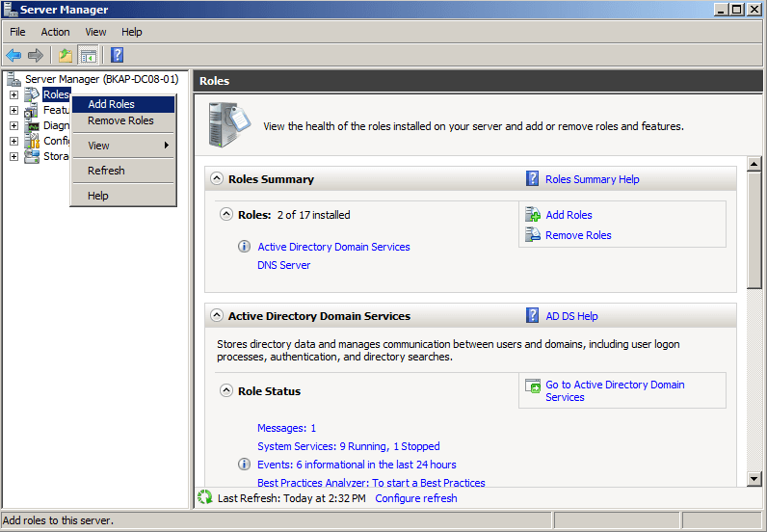Choose Help in the context menu
Image resolution: width=767 pixels, height=532 pixels.
(123, 196)
